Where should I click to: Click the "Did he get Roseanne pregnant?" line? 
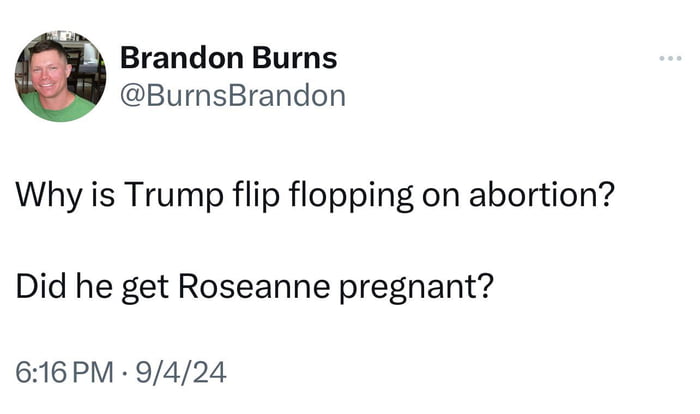[x=253, y=286]
